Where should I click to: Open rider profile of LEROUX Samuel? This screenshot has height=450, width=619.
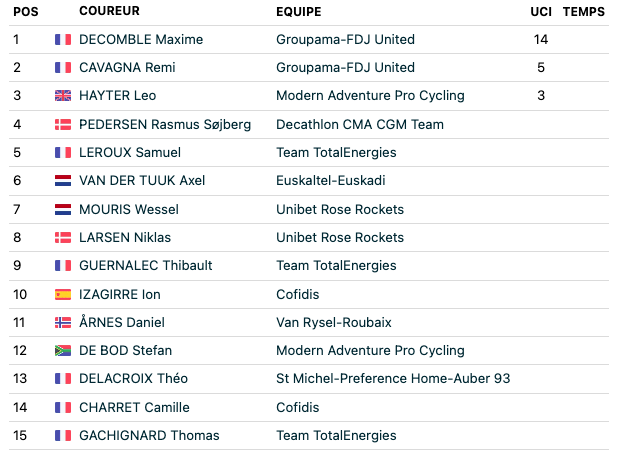pyautogui.click(x=130, y=152)
